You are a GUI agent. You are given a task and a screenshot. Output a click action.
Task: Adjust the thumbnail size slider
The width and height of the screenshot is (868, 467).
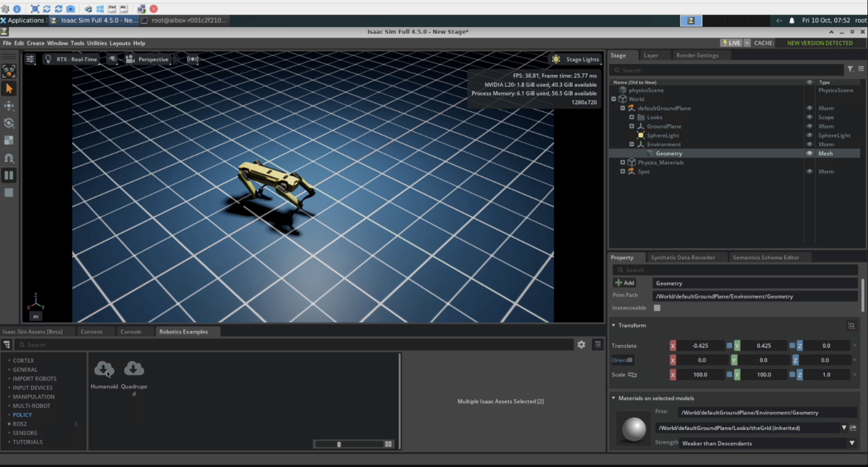[339, 444]
